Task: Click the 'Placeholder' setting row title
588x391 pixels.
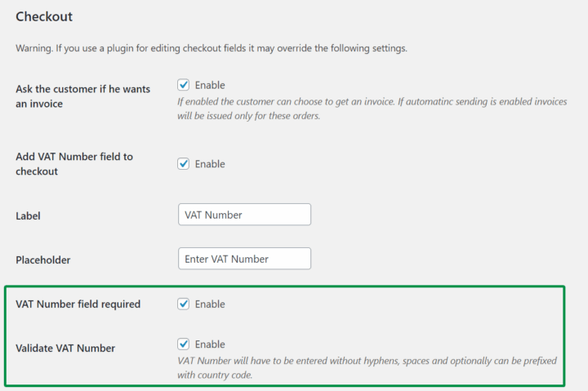Action: point(42,260)
